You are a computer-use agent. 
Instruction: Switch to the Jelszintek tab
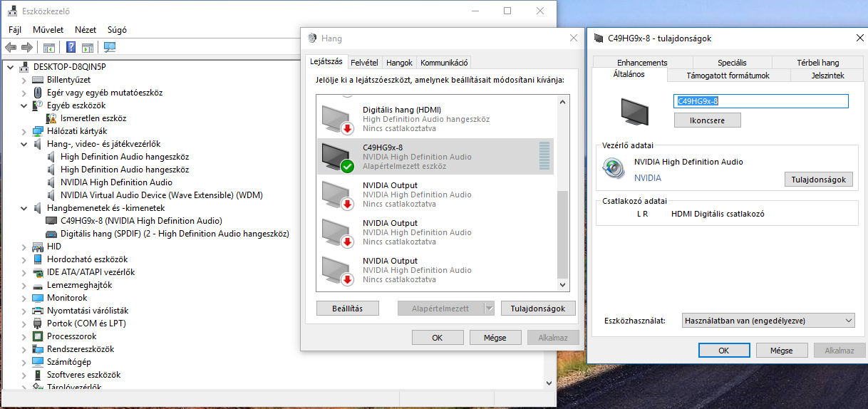pos(827,76)
